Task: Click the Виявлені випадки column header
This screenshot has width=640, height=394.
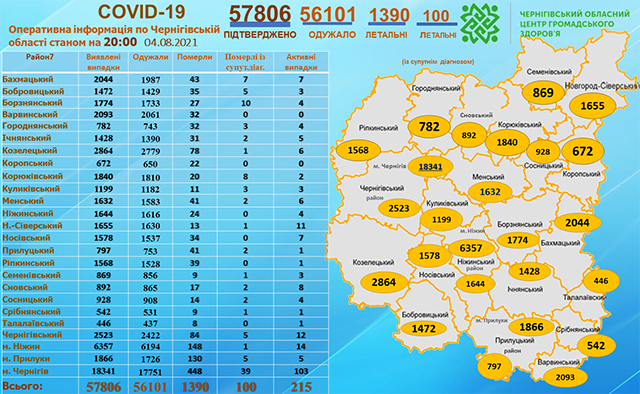Action: 104,62
